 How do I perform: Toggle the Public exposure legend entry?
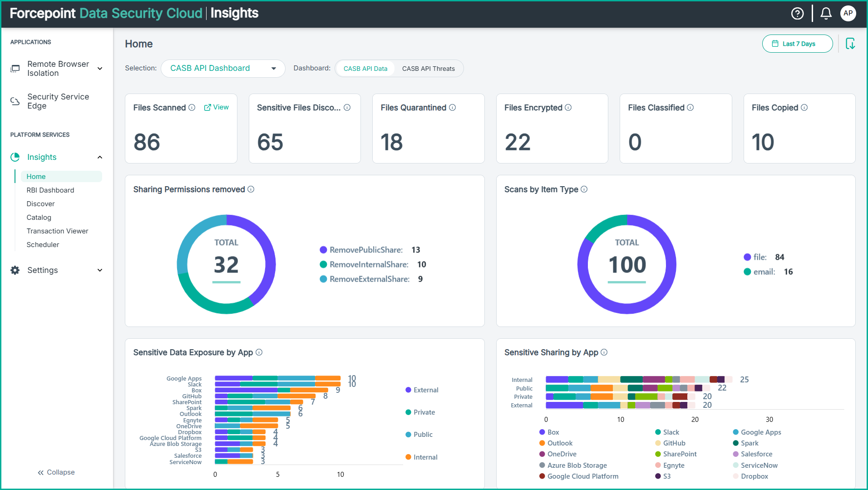pyautogui.click(x=419, y=435)
